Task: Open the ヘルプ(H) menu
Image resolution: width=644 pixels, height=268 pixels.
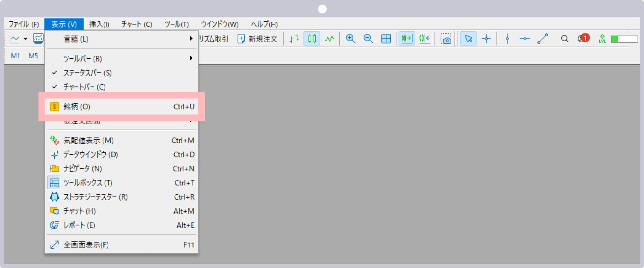Action: click(x=264, y=24)
